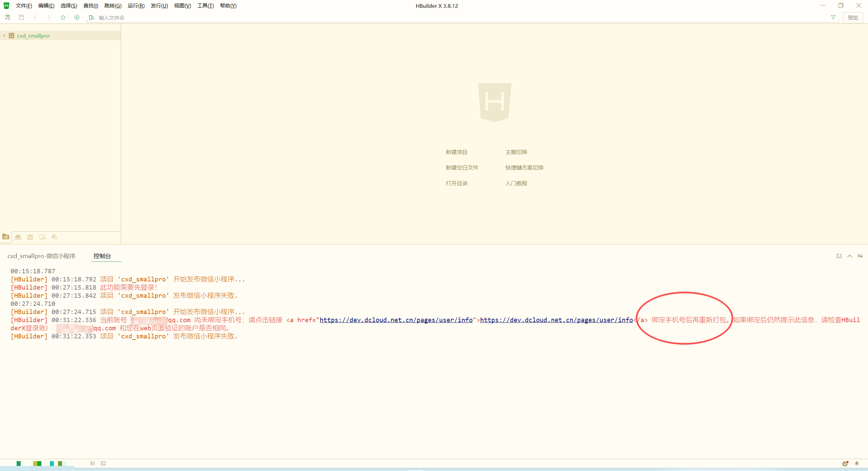Click the file search magnifier icon
This screenshot has height=471, width=868.
(91, 18)
